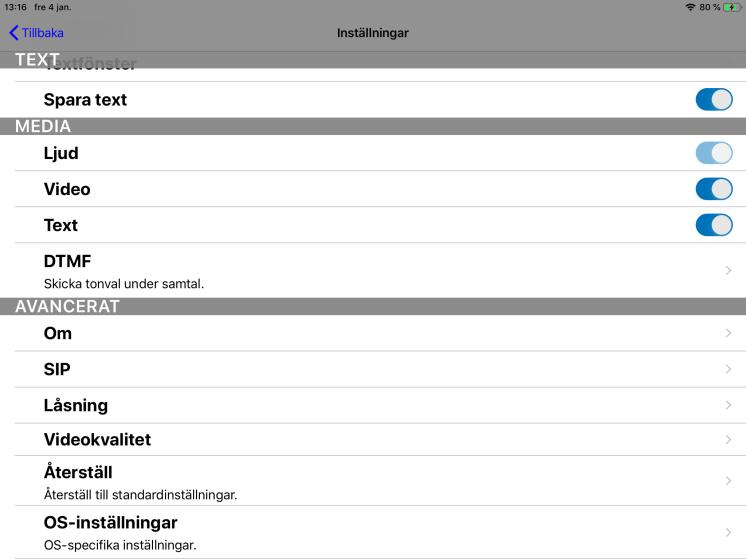Click the battery charging icon
Viewport: 746px width, 559px height.
coord(732,7)
